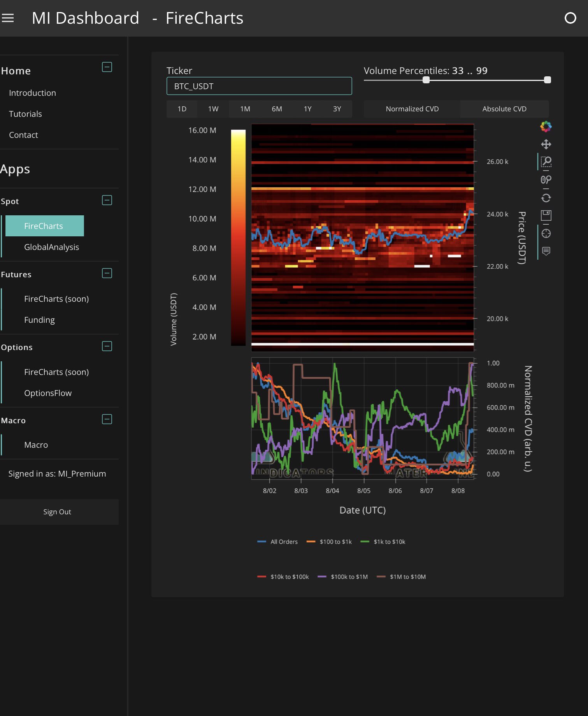Click the BTC_USDT ticker field
This screenshot has height=716, width=588.
coord(259,86)
